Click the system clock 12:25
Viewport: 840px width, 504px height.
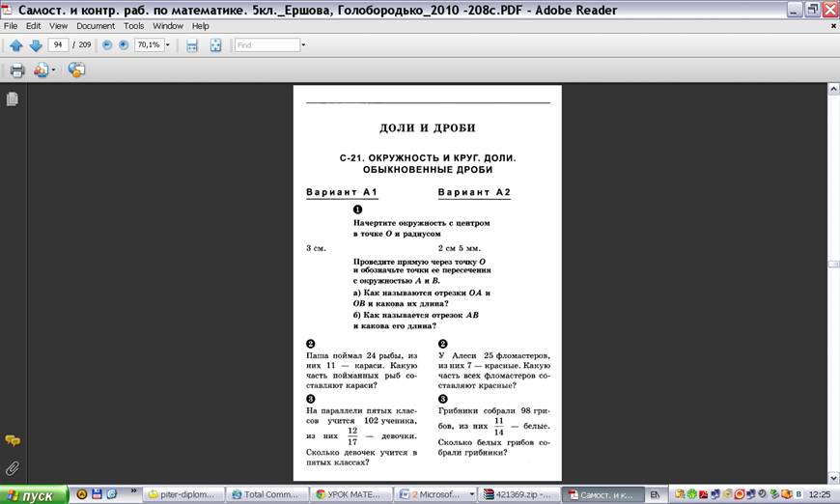tap(820, 494)
